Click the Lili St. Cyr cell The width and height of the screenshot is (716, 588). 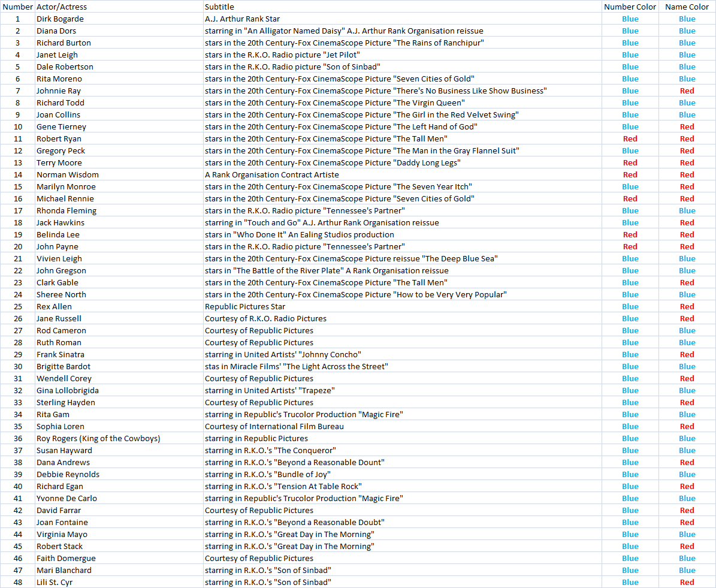119,583
